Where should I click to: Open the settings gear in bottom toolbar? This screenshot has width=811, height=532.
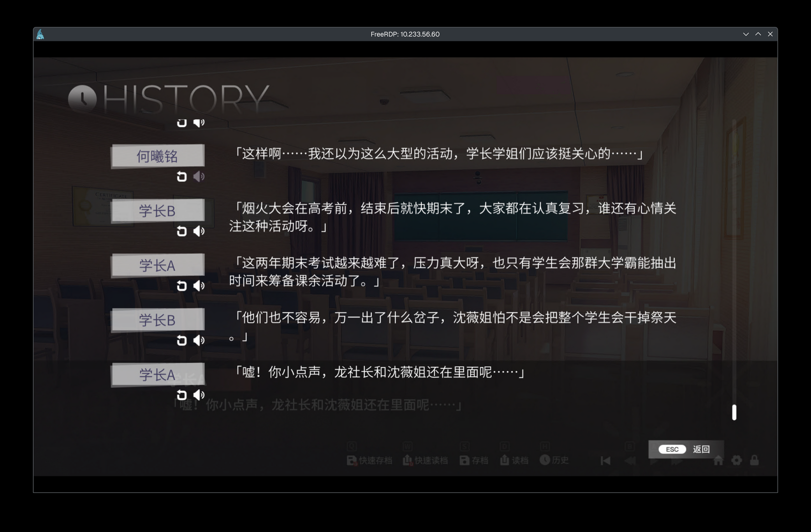736,460
